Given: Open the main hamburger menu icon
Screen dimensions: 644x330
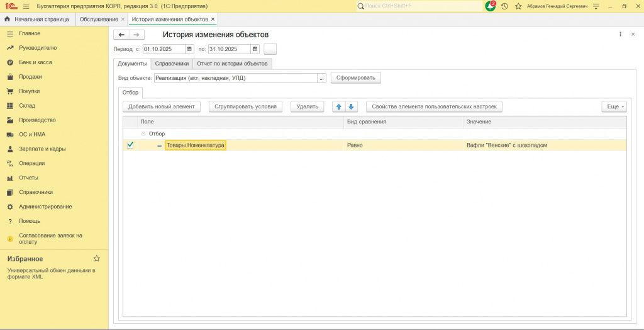Looking at the screenshot, I should tap(26, 6).
